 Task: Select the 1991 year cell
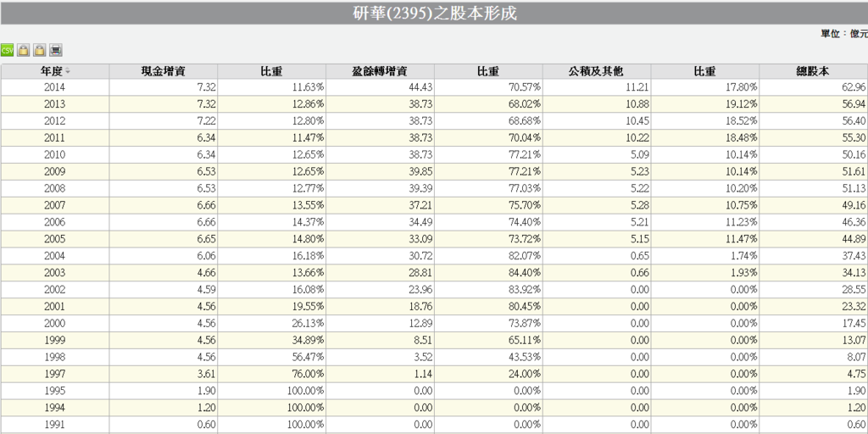click(x=55, y=425)
